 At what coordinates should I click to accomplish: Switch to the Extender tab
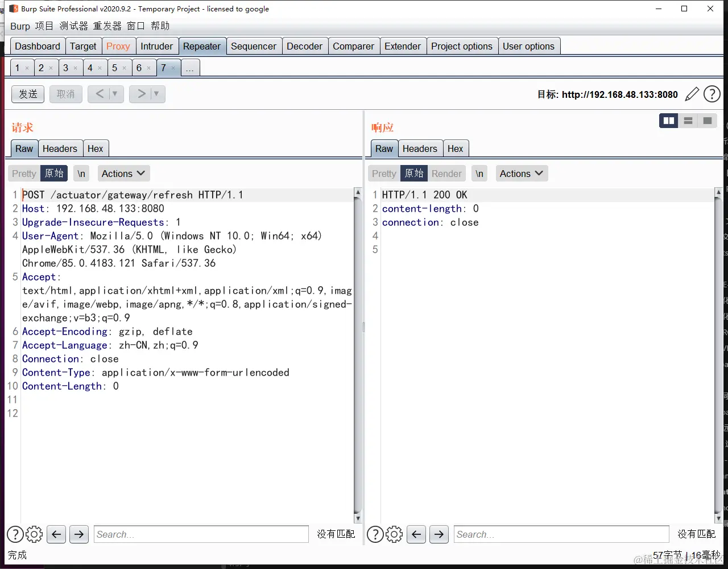pyautogui.click(x=403, y=46)
